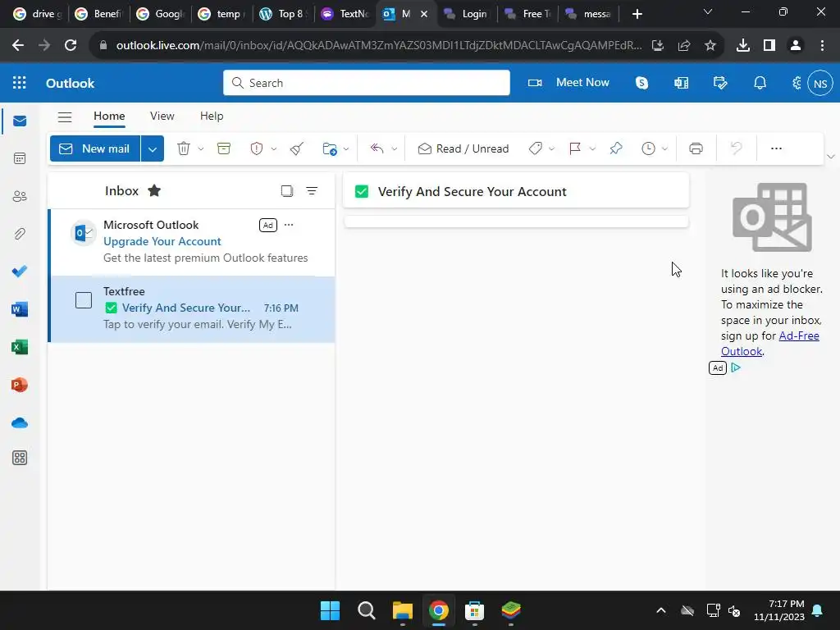Delete the message with trash icon

tap(184, 148)
